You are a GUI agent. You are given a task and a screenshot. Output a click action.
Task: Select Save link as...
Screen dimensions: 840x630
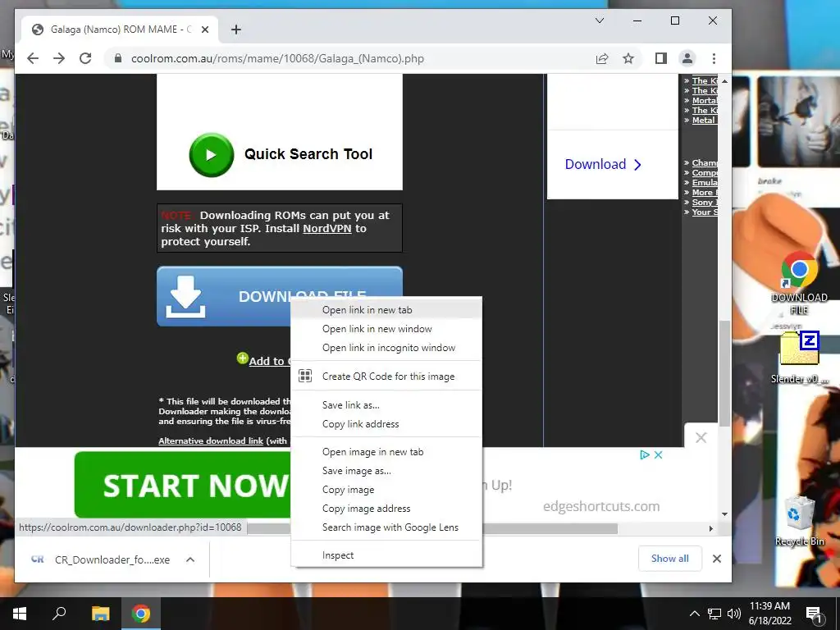pyautogui.click(x=386, y=405)
